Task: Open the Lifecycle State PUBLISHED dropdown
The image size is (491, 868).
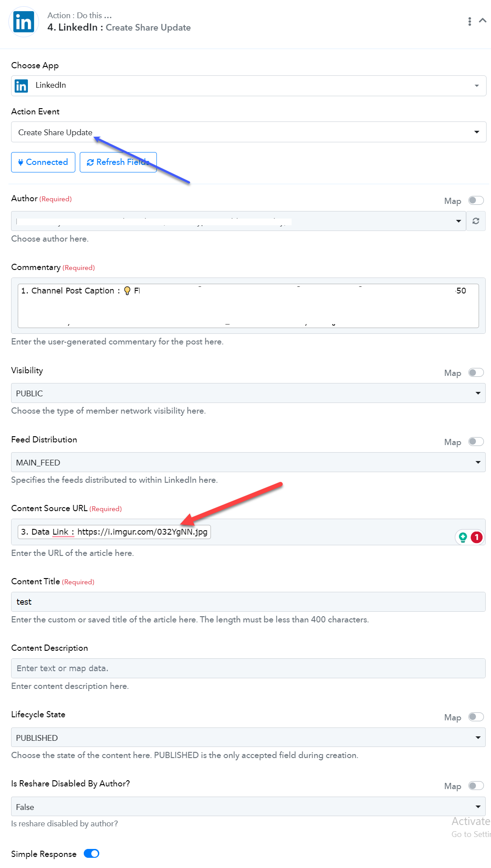Action: [x=248, y=737]
